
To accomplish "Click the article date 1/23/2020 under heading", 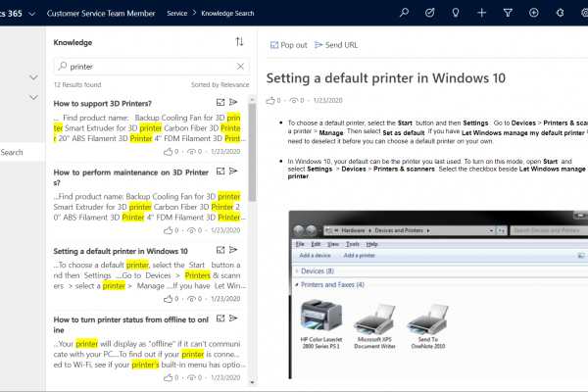I will pyautogui.click(x=327, y=101).
